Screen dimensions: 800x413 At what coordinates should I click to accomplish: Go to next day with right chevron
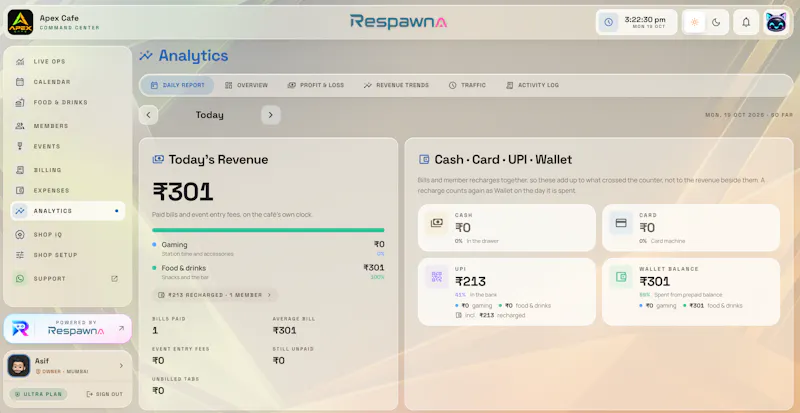coord(271,115)
